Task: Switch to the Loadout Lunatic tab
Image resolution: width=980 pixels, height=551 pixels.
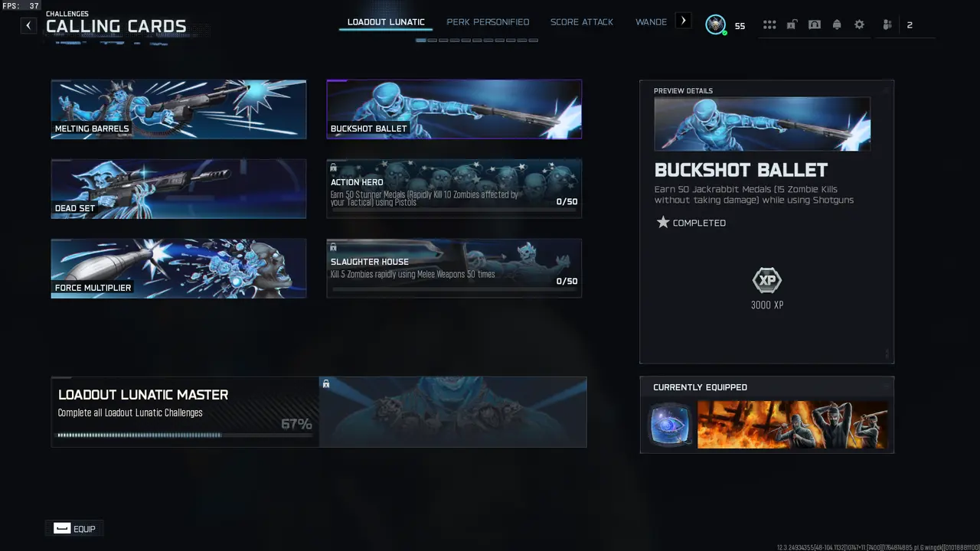Action: click(x=386, y=22)
